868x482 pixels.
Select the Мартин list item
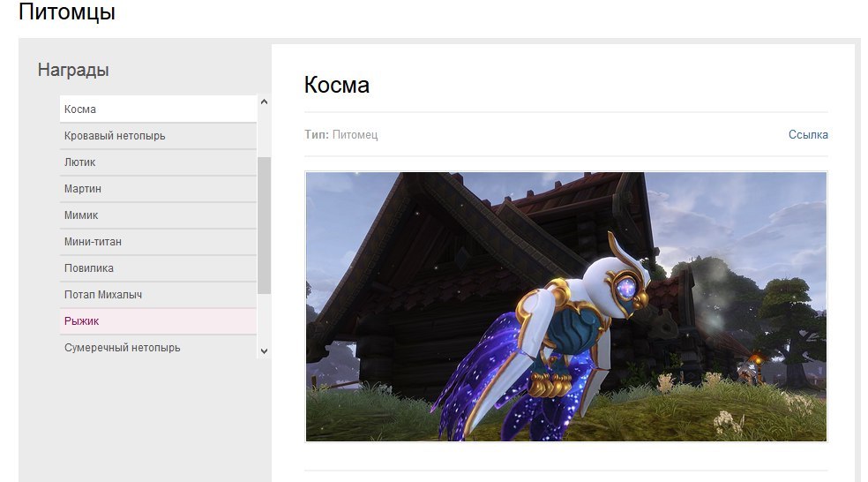157,189
